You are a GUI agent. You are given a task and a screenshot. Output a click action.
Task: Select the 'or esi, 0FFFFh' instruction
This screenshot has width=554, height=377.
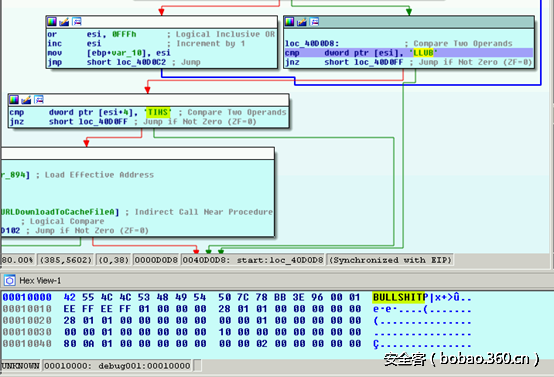click(x=92, y=34)
